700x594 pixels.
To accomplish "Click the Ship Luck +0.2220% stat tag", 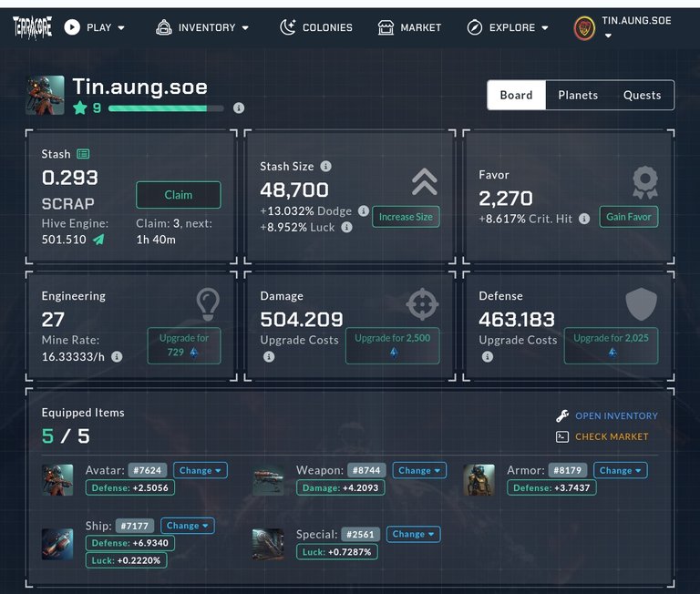I will pos(127,560).
